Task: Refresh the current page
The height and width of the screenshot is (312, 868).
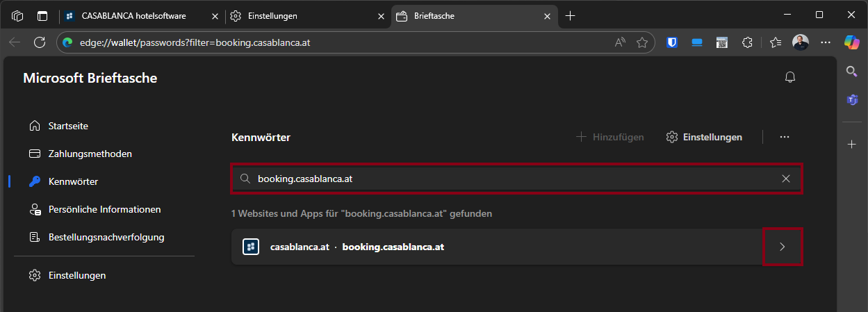Action: tap(40, 42)
